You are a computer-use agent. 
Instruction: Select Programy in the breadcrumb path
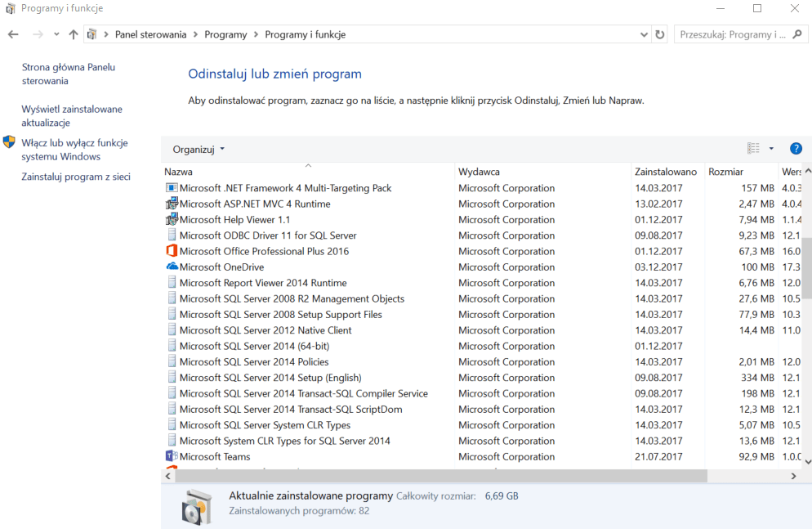coord(225,34)
